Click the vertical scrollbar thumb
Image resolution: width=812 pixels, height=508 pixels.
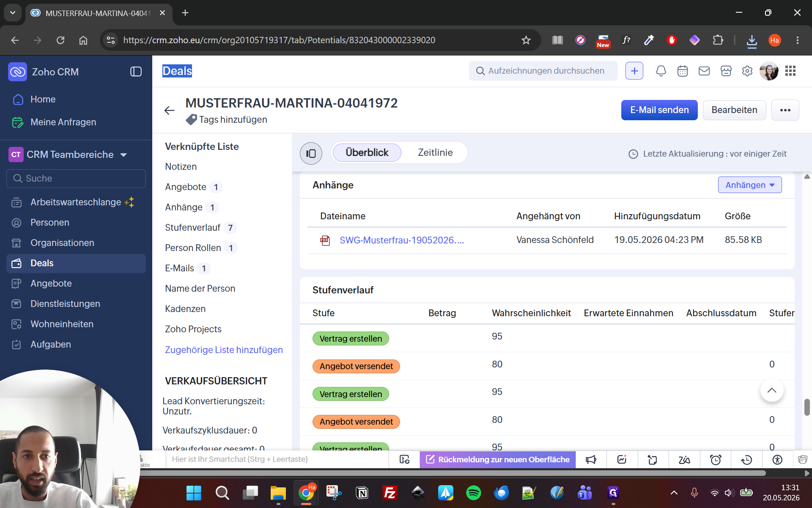pos(807,407)
